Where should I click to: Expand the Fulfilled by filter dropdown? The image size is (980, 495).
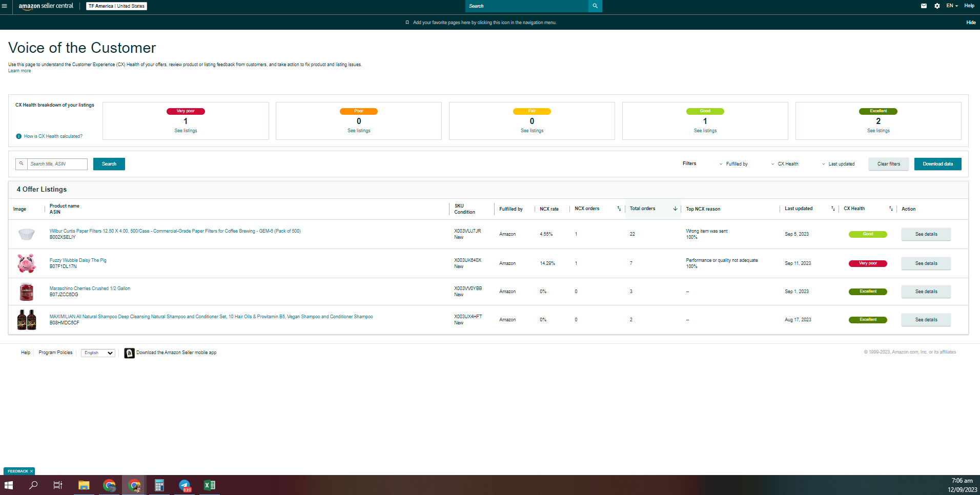coord(733,164)
